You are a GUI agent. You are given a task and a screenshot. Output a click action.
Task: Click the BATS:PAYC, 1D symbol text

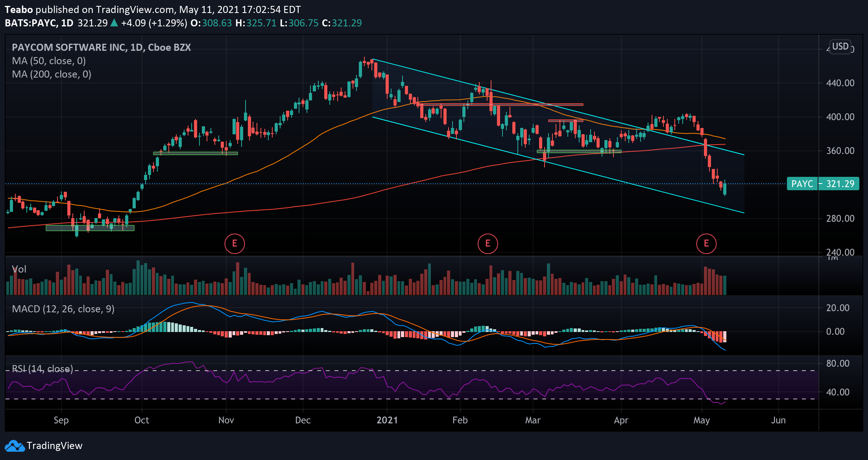pyautogui.click(x=39, y=23)
